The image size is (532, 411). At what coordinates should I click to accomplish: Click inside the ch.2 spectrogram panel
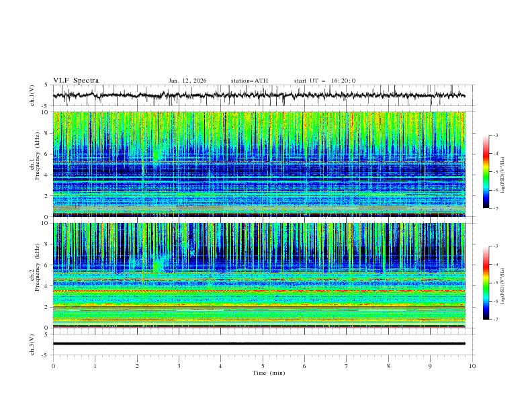coord(259,275)
